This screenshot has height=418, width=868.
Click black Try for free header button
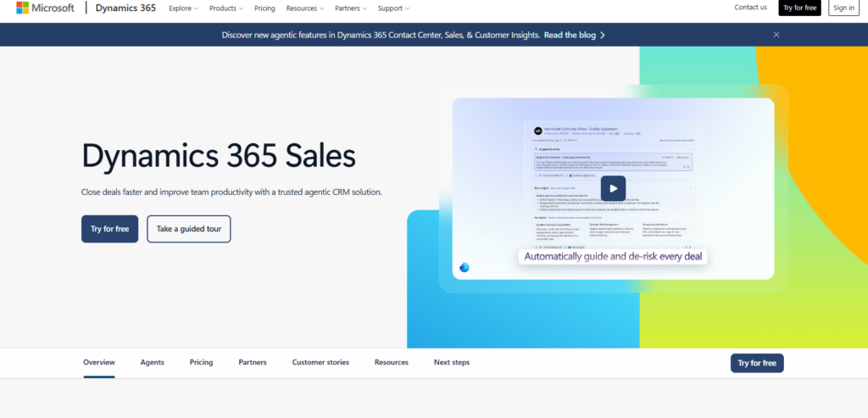point(799,8)
